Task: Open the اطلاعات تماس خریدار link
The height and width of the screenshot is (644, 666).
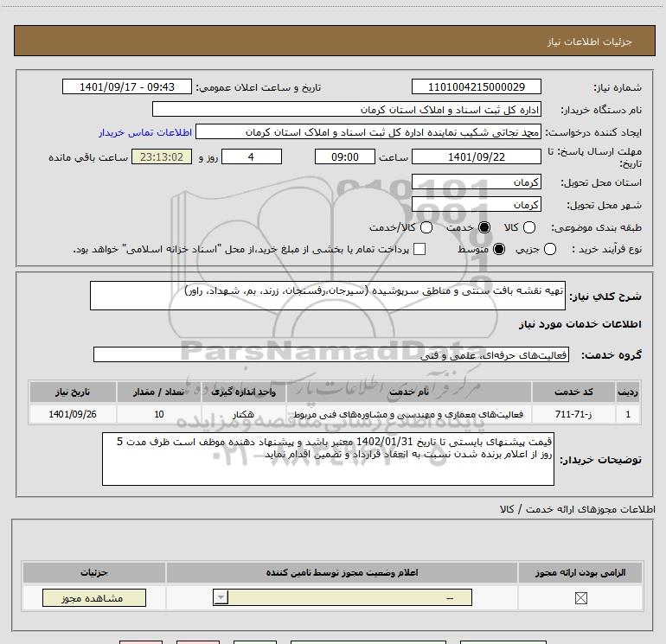Action: coord(145,132)
